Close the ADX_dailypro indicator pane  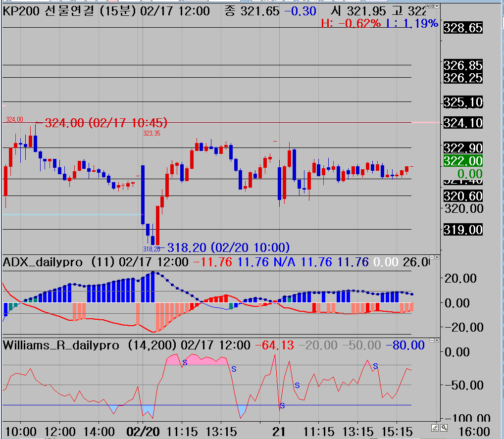[x=437, y=257]
